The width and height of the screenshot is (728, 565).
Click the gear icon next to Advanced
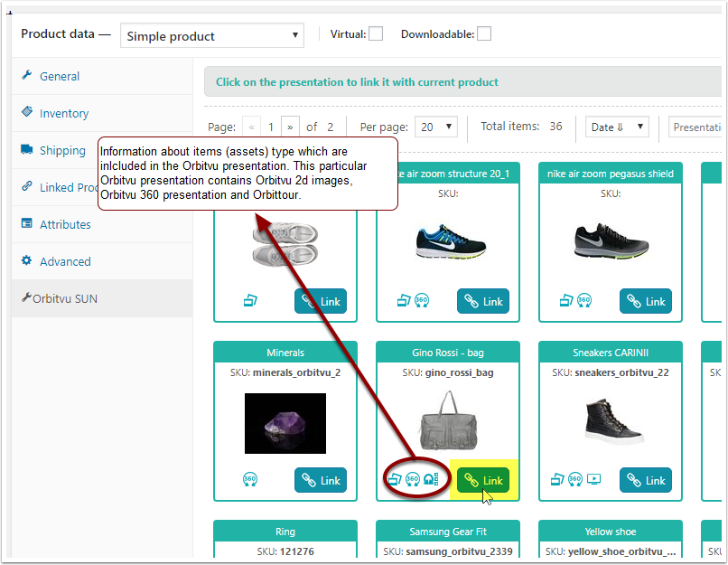point(27,260)
